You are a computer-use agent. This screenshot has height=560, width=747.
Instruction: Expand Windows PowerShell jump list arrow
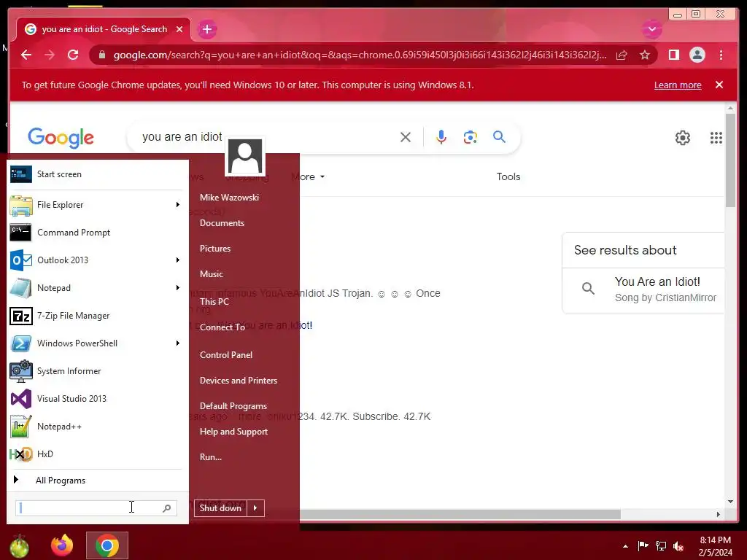[x=178, y=343]
